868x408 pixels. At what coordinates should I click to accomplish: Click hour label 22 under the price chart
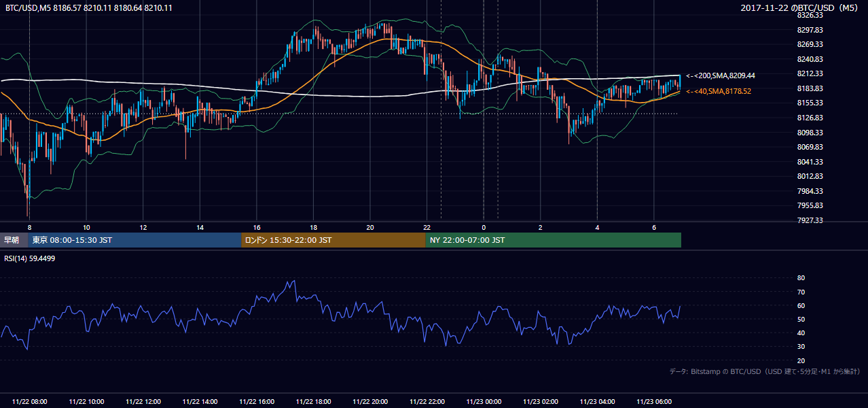point(427,227)
